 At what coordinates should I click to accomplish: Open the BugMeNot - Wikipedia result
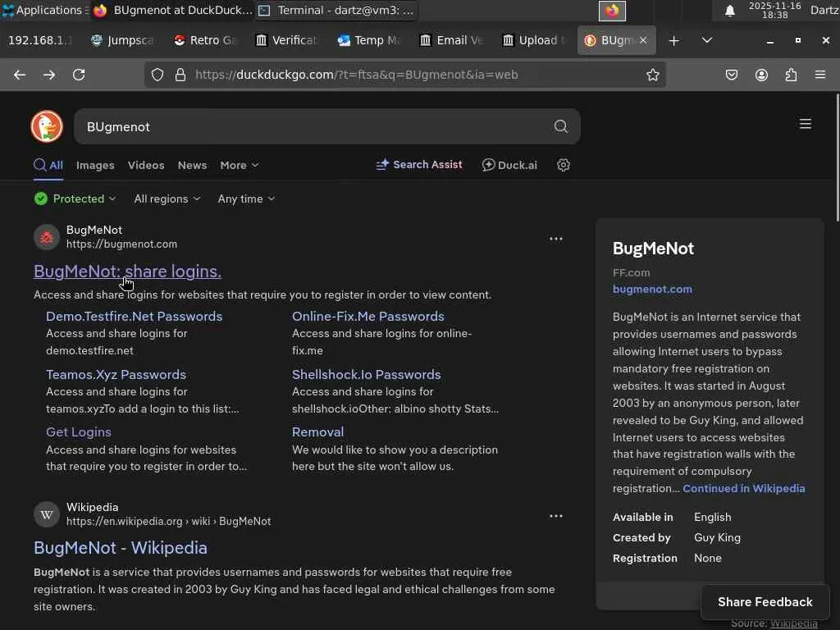click(121, 547)
